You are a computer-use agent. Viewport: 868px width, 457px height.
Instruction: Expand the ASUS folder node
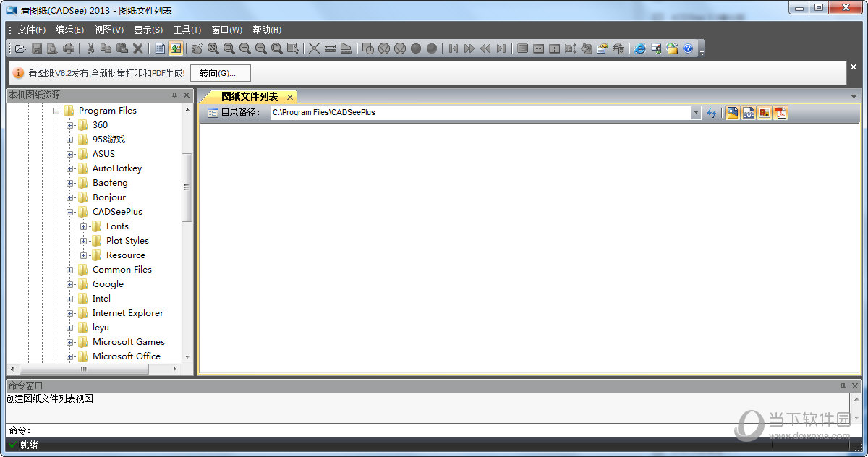(70, 154)
